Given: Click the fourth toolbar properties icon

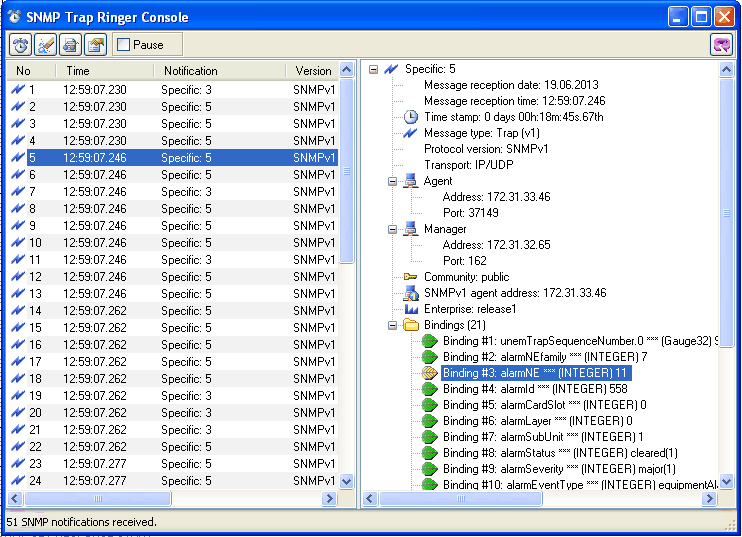Looking at the screenshot, I should point(95,44).
